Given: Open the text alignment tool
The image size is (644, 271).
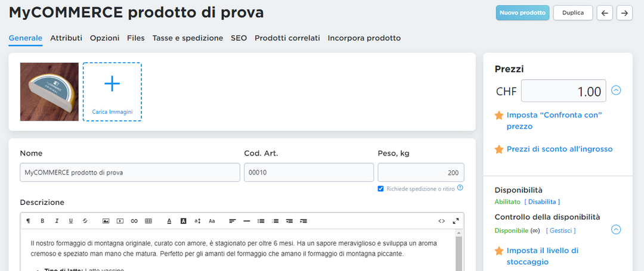Looking at the screenshot, I should coord(233,221).
